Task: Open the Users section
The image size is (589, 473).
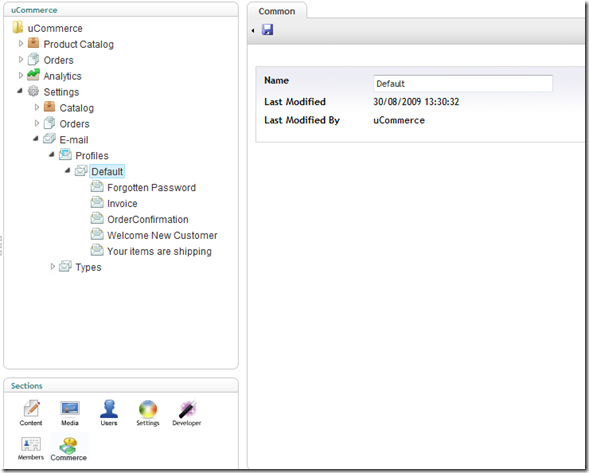Action: click(x=109, y=413)
